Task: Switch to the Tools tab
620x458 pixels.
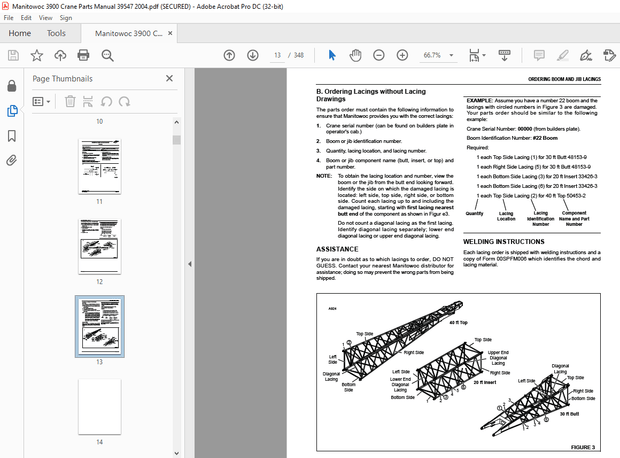Action: point(56,33)
